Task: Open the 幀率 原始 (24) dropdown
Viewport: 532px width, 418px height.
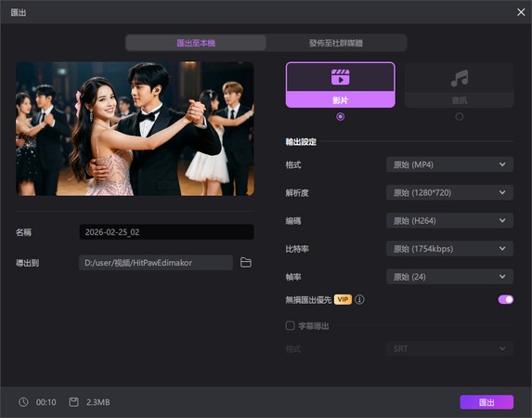Action: (449, 277)
